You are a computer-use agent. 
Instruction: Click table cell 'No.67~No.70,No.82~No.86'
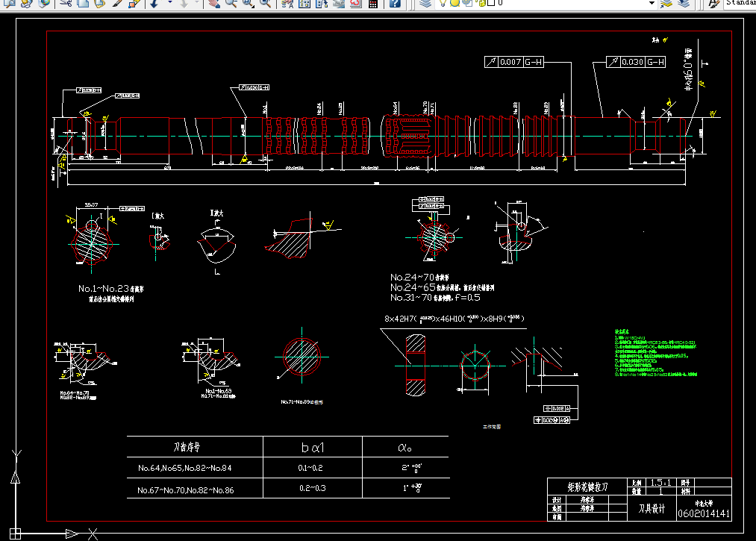186,490
